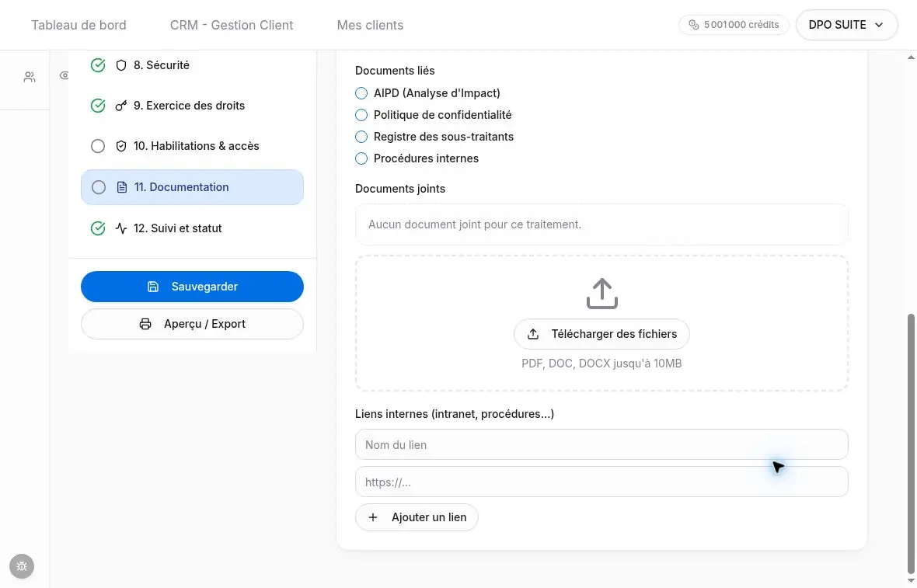Click green check status of 9. Exercice des droits
The image size is (917, 588).
(98, 106)
